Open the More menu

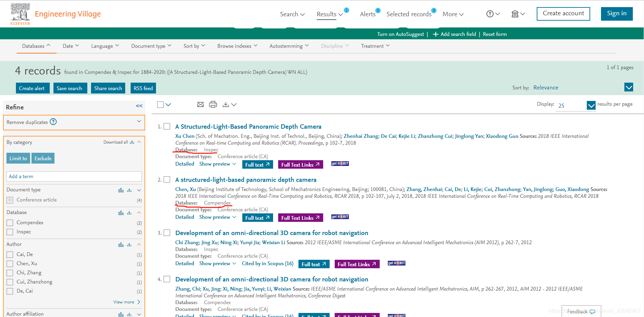[453, 14]
